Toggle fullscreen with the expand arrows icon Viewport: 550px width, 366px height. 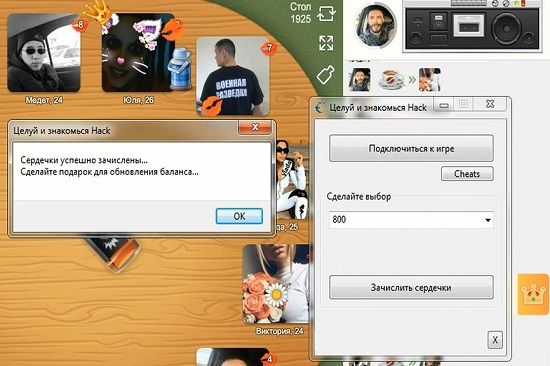[x=326, y=43]
